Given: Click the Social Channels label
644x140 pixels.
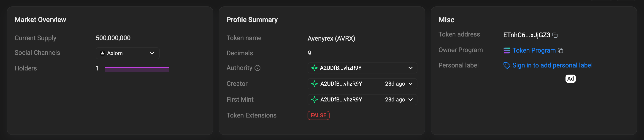Looking at the screenshot, I should (x=37, y=53).
